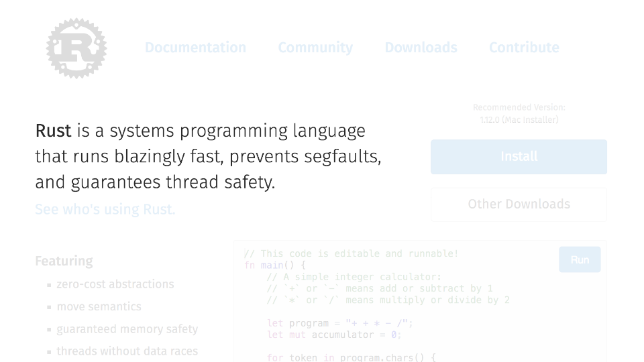
Task: Place cursor on "fn main() {" code line
Action: coord(275,265)
